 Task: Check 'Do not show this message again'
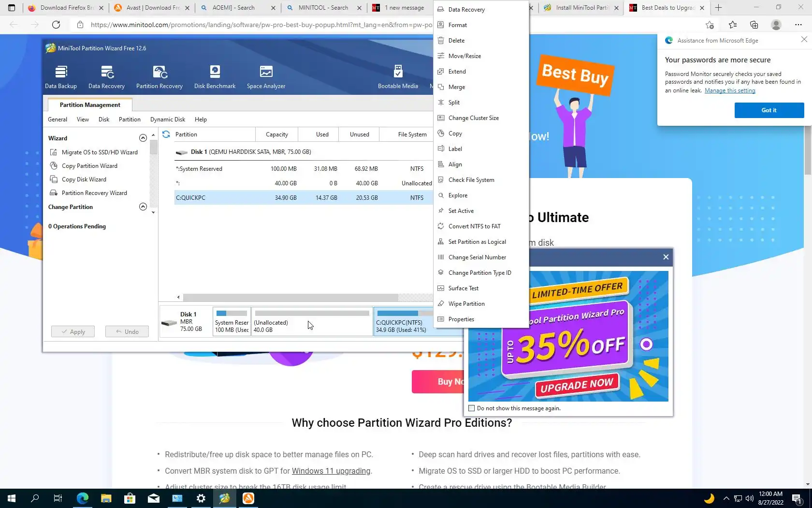pos(472,408)
